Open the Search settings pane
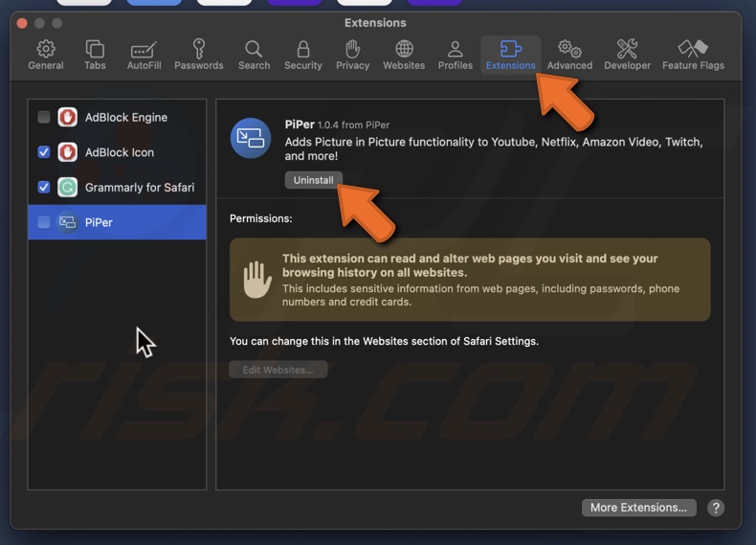756x545 pixels. click(254, 55)
